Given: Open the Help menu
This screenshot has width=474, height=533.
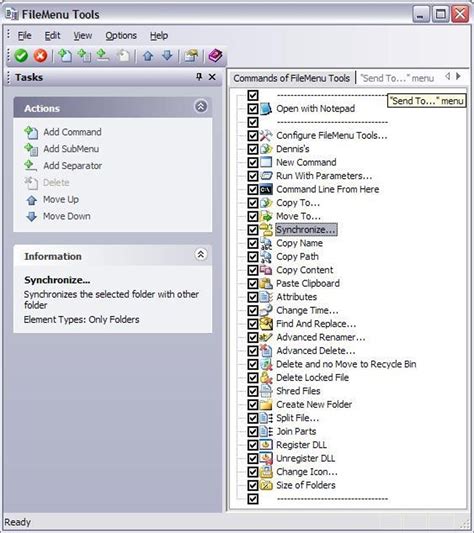Looking at the screenshot, I should [x=159, y=35].
